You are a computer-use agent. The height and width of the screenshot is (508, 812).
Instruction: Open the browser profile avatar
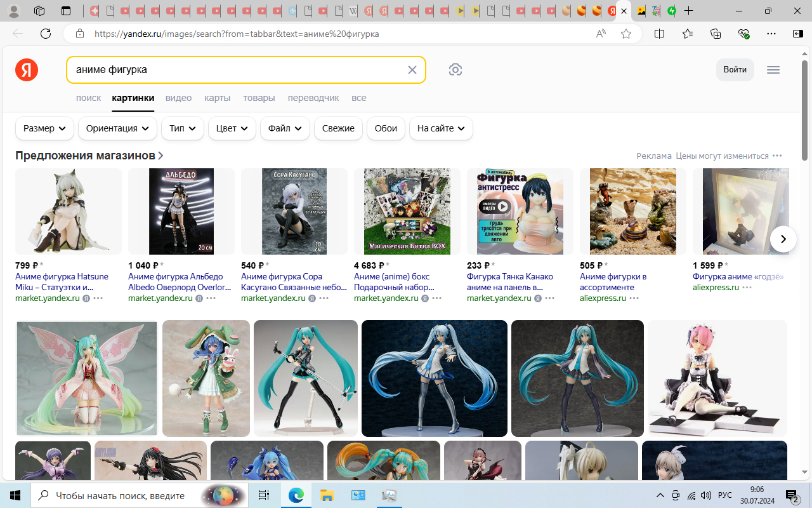(14, 11)
